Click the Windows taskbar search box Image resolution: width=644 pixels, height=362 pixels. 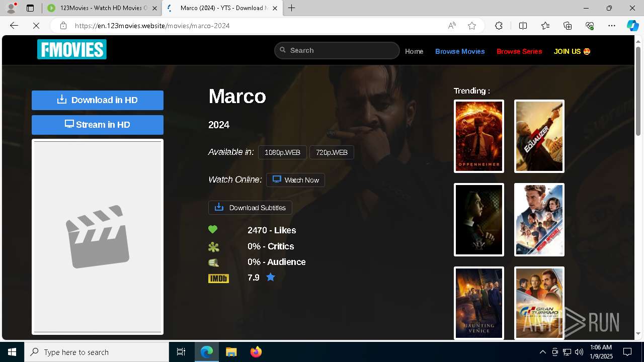(97, 352)
